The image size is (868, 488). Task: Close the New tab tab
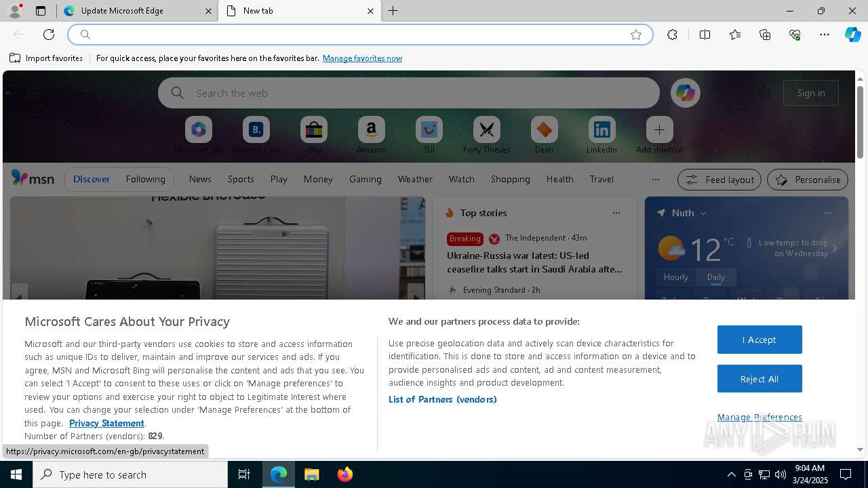coord(370,11)
